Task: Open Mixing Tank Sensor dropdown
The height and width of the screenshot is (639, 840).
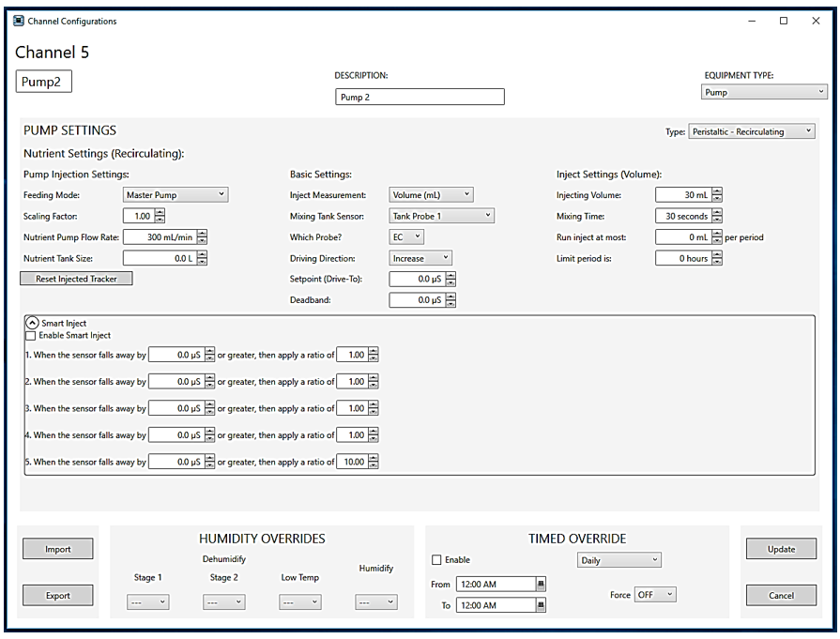Action: tap(441, 216)
